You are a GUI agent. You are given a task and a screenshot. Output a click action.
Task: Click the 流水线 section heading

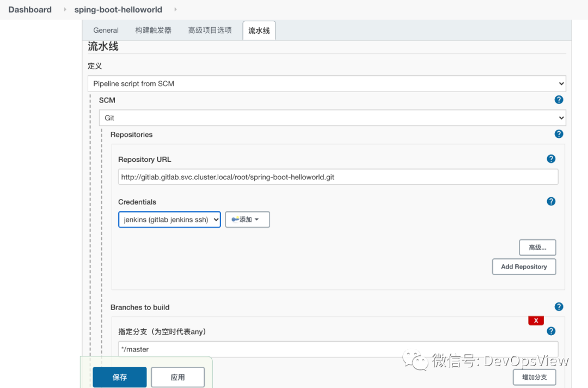[103, 46]
